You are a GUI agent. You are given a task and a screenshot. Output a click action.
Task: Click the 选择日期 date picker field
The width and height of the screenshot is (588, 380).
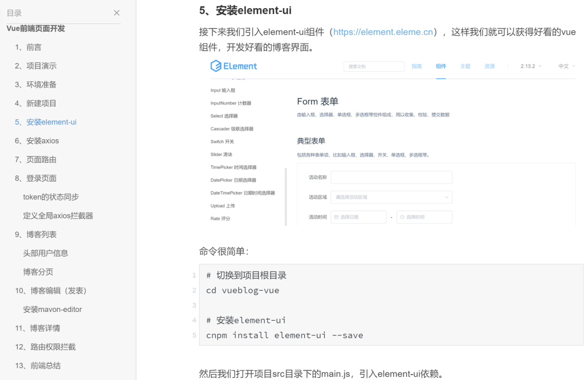pos(358,217)
